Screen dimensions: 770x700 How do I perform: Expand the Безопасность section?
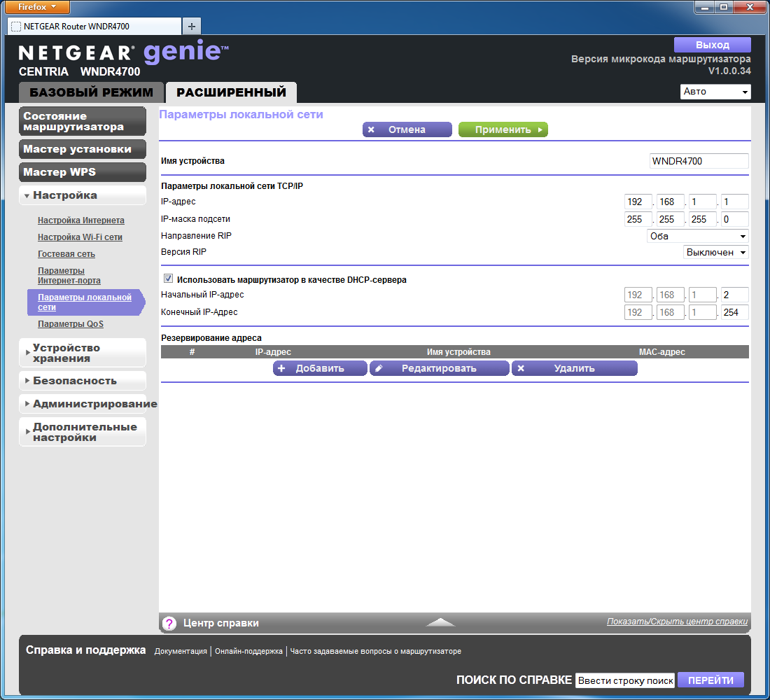point(83,381)
